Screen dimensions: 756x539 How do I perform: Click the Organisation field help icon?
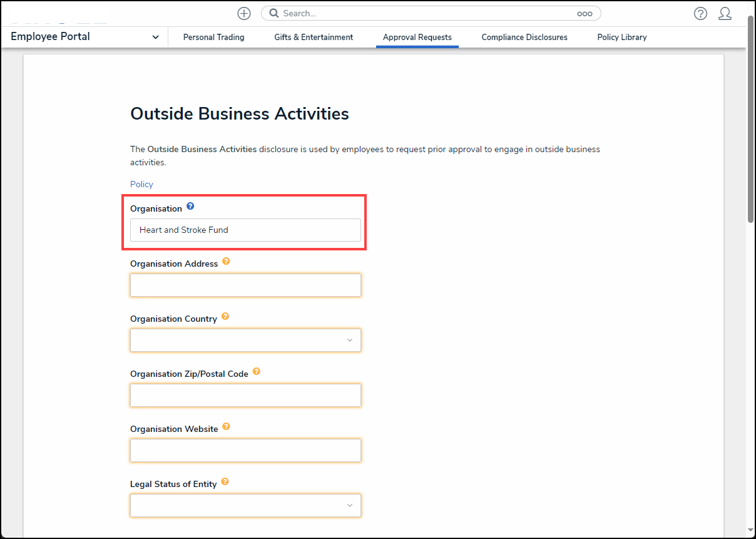point(190,206)
